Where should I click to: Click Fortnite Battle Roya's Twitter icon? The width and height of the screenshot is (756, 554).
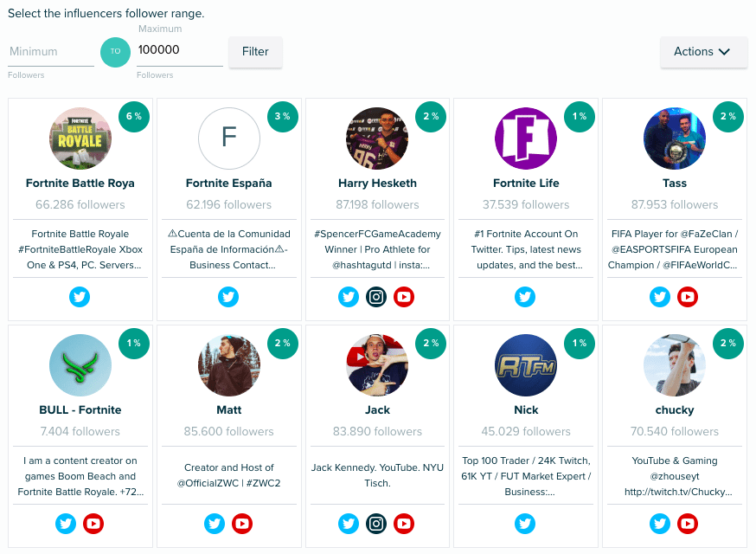(80, 298)
